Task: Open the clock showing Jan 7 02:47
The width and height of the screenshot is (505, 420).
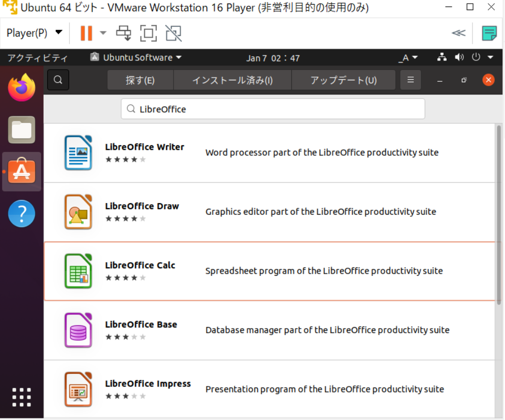Action: tap(273, 58)
